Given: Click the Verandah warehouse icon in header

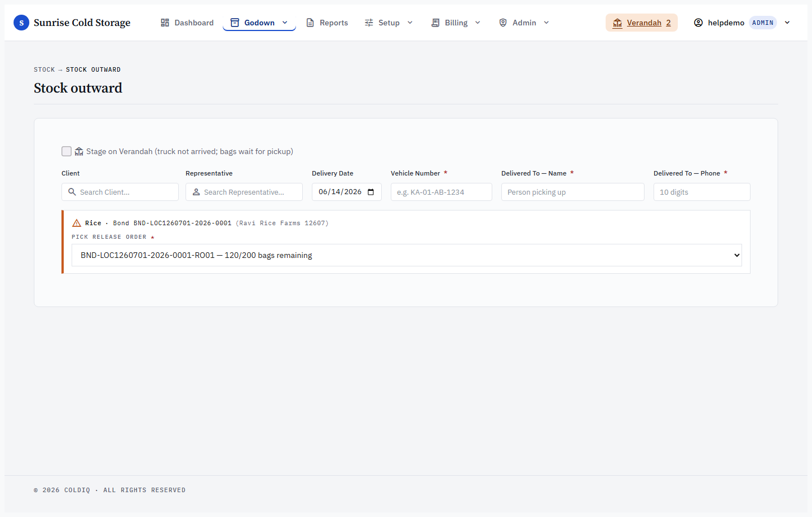Looking at the screenshot, I should tap(617, 23).
